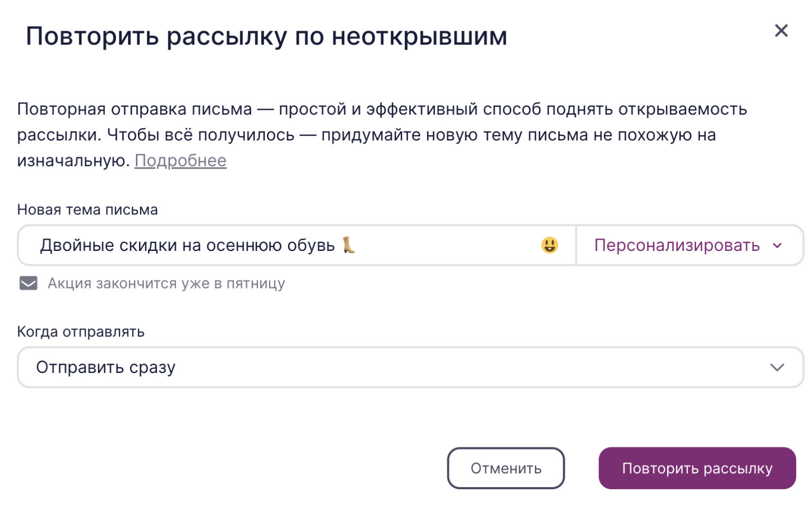Click the envelope icon beside preheader text
The height and width of the screenshot is (505, 812).
(29, 284)
